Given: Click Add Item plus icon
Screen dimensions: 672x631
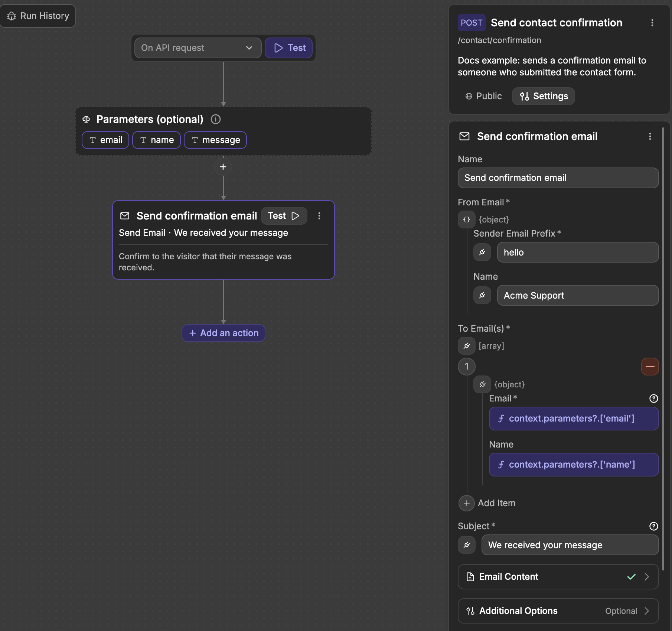Looking at the screenshot, I should point(467,503).
